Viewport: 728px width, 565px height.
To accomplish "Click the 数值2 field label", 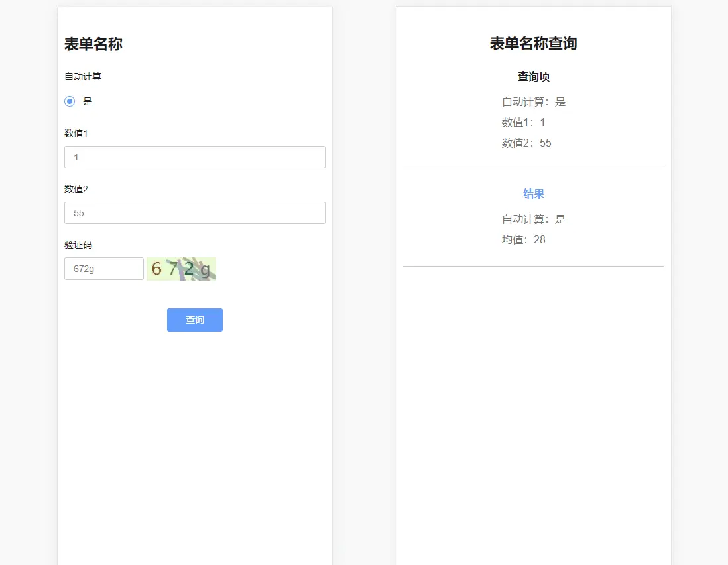I will pyautogui.click(x=76, y=189).
